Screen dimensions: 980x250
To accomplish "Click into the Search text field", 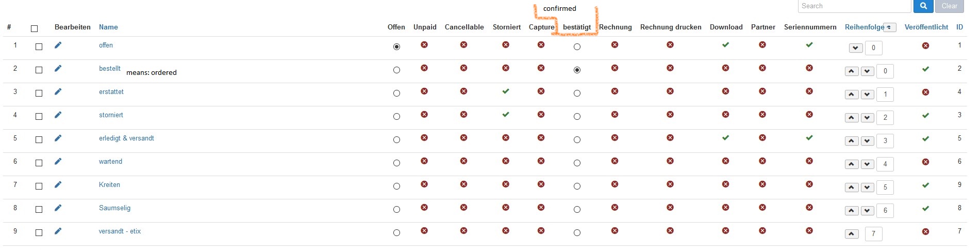I will 854,6.
